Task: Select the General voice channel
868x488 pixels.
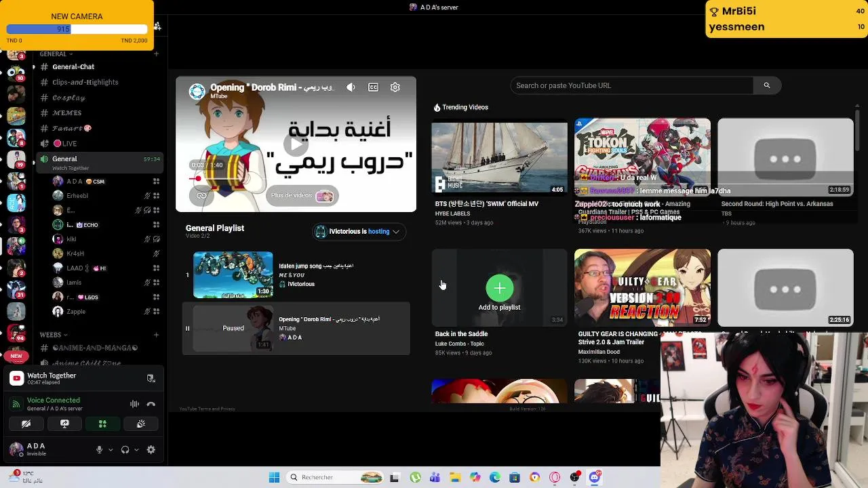Action: [x=100, y=162]
